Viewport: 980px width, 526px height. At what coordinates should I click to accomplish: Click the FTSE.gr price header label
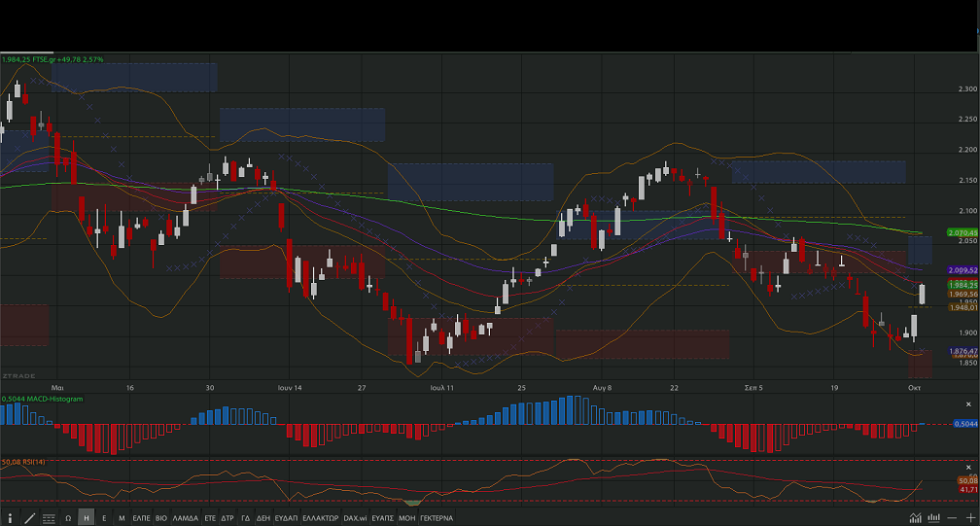[52, 59]
